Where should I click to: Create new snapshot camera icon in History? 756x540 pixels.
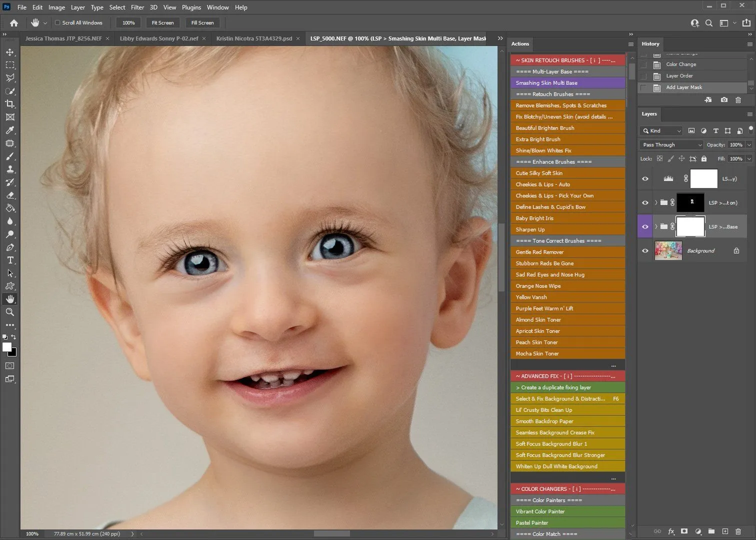724,100
